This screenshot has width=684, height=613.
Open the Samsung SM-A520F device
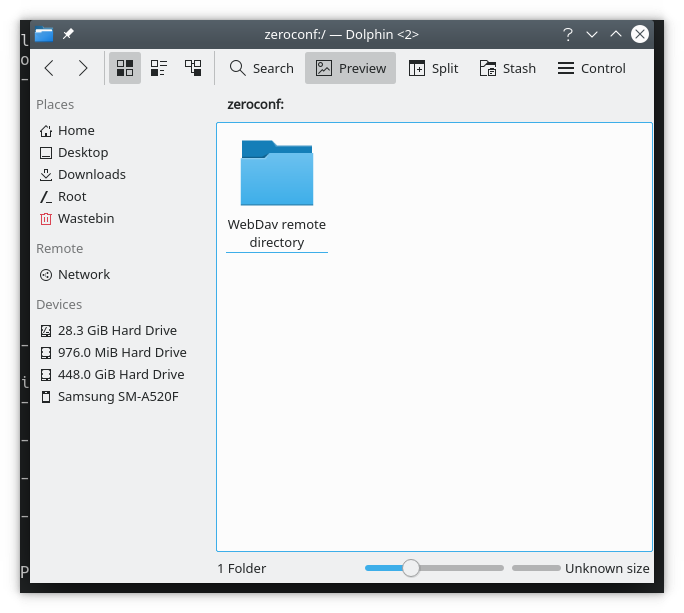(x=116, y=396)
